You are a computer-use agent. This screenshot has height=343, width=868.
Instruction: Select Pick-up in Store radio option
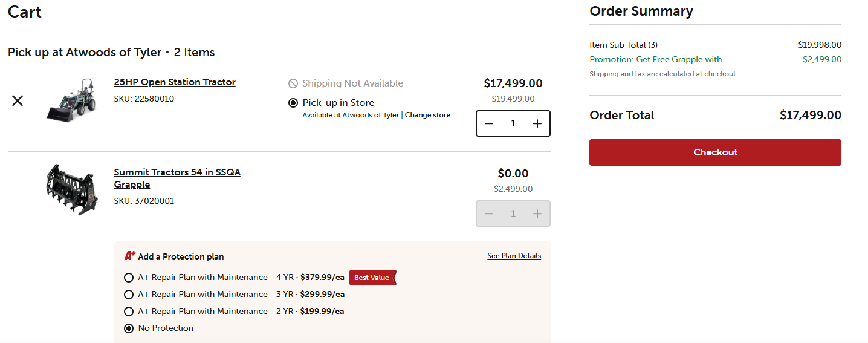pyautogui.click(x=293, y=103)
